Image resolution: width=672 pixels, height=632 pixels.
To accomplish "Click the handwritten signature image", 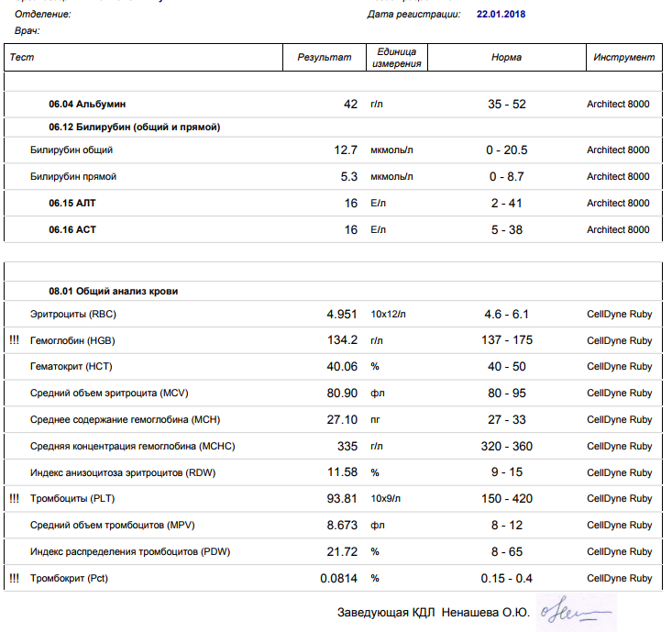I will pyautogui.click(x=576, y=612).
